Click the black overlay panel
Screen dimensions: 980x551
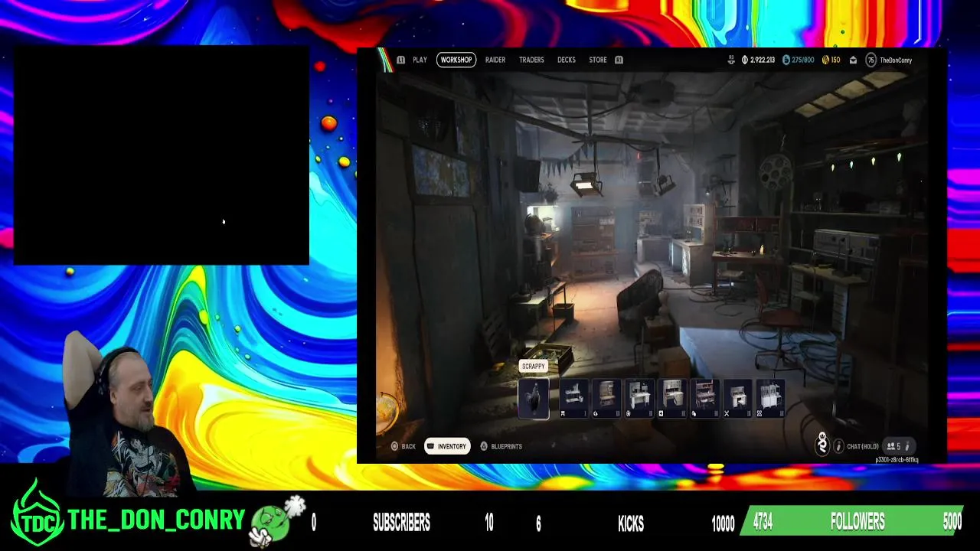[161, 155]
